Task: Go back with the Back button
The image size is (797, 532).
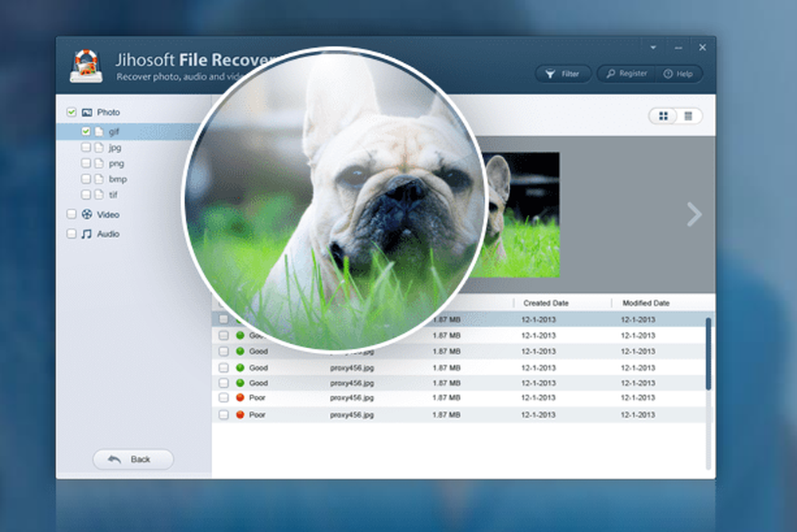Action: point(133,460)
